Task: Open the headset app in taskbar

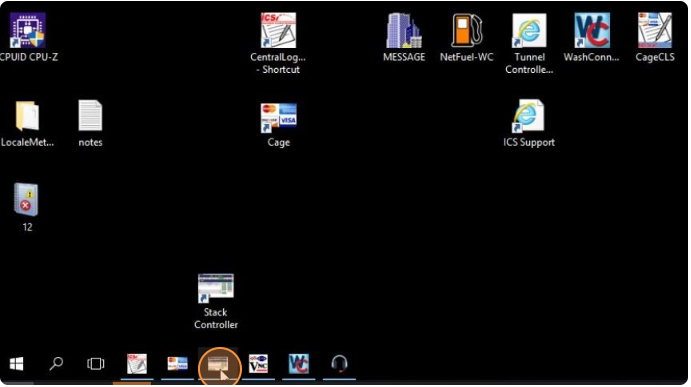Action: point(339,364)
